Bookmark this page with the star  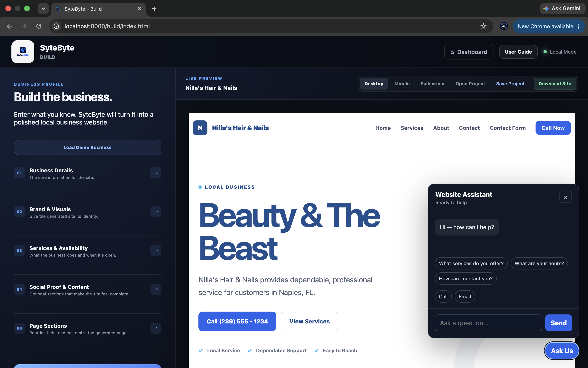coord(483,26)
